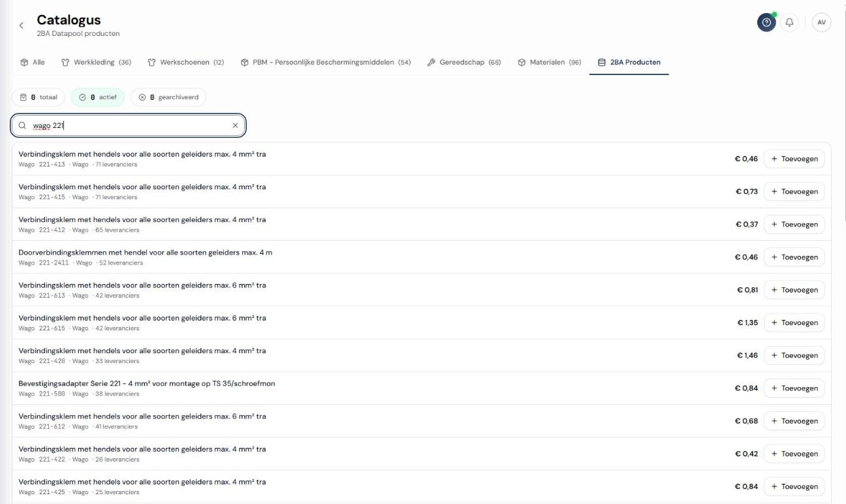Add Wago 221-415 with Toevoegen

794,191
